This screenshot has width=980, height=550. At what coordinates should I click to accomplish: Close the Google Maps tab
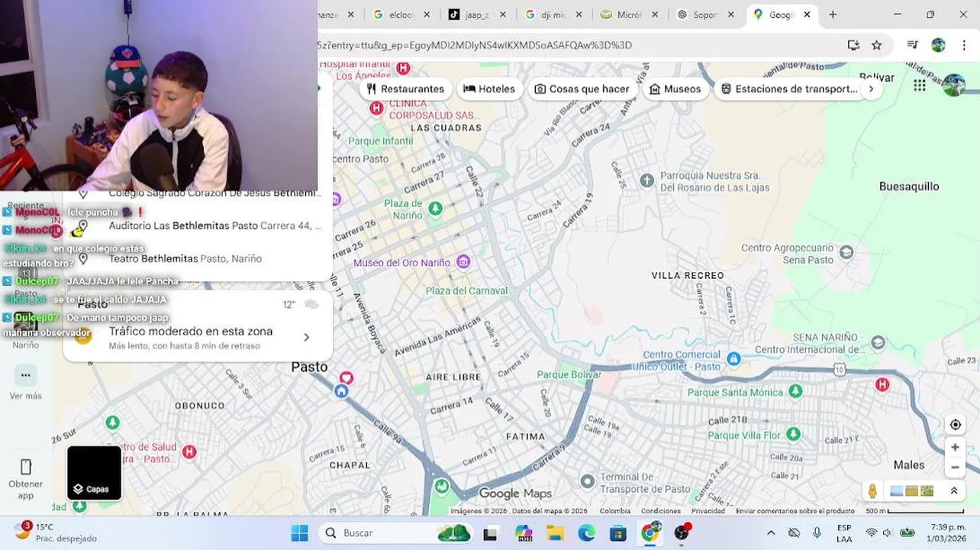(807, 15)
